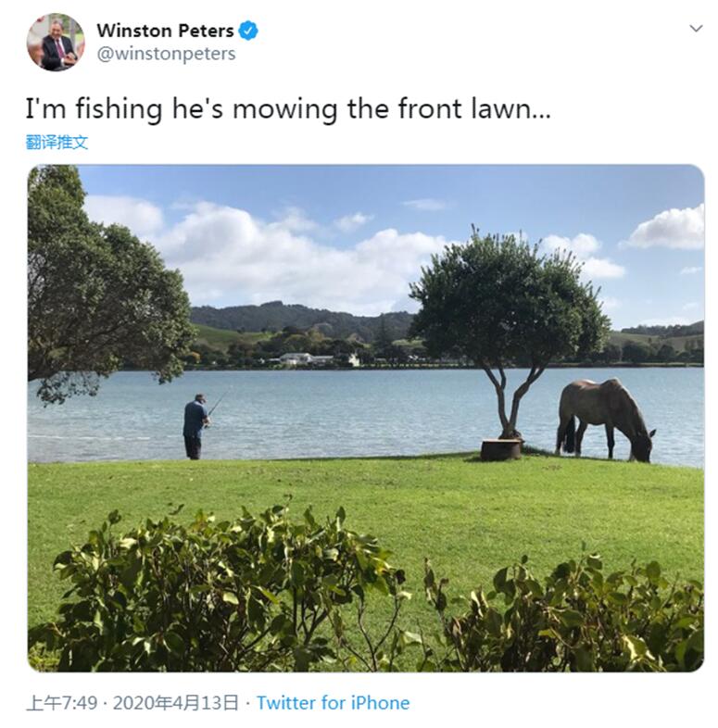Open the Winston Peters display name link
This screenshot has height=728, width=718.
tap(165, 31)
